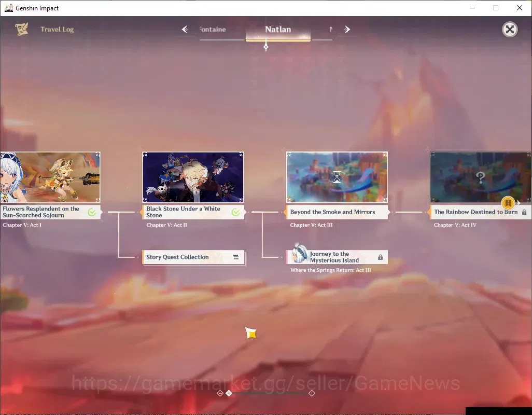Click The Rainbow Destined to Burn title
Screen dimensions: 532x415
[x=475, y=212]
